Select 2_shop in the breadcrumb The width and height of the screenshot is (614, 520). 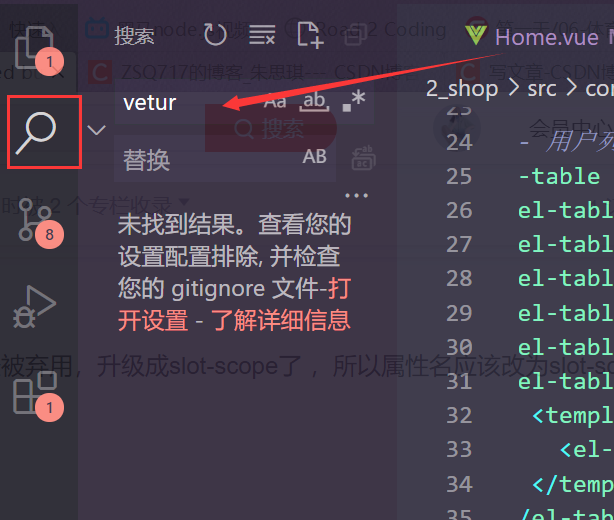(462, 89)
